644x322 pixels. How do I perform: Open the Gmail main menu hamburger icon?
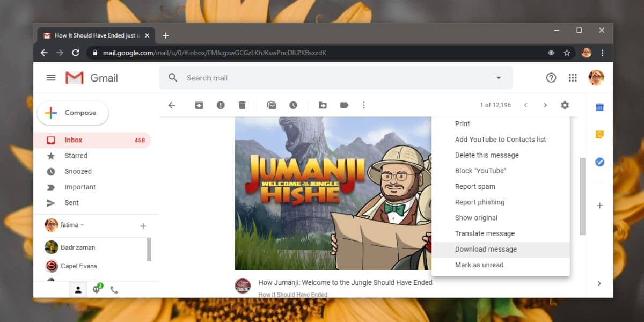coord(51,78)
